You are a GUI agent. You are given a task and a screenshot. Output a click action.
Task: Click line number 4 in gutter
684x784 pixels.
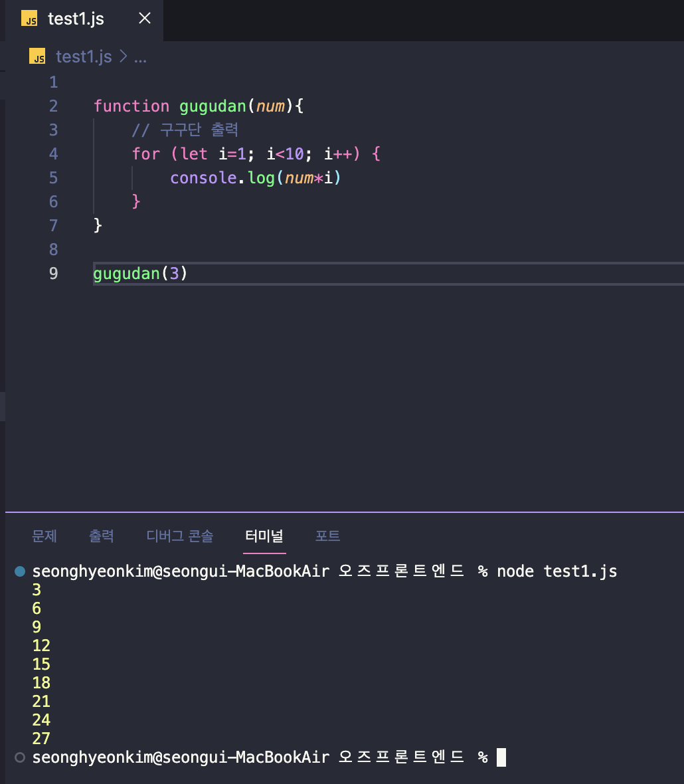(x=54, y=154)
